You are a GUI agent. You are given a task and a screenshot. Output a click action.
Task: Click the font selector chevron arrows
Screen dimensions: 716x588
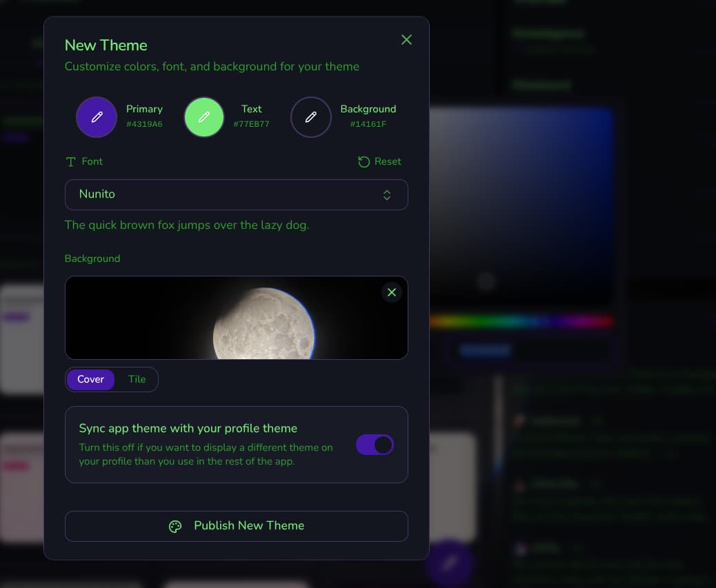click(x=387, y=195)
